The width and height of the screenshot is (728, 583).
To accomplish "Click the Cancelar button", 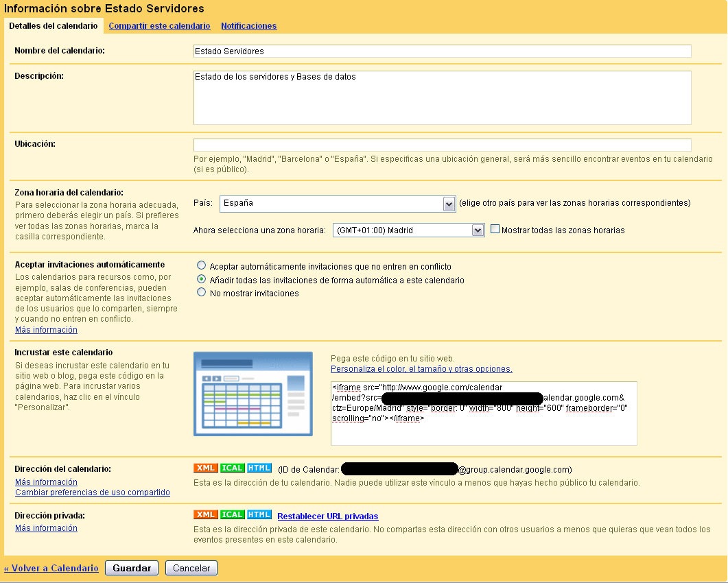I will (x=191, y=568).
